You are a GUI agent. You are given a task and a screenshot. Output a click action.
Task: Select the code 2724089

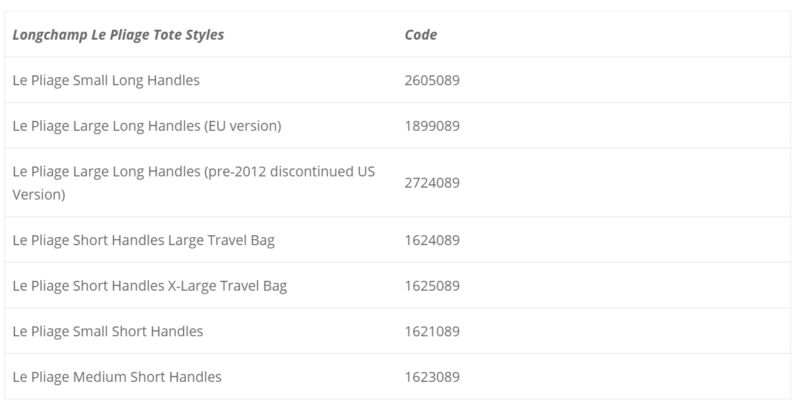tap(432, 183)
